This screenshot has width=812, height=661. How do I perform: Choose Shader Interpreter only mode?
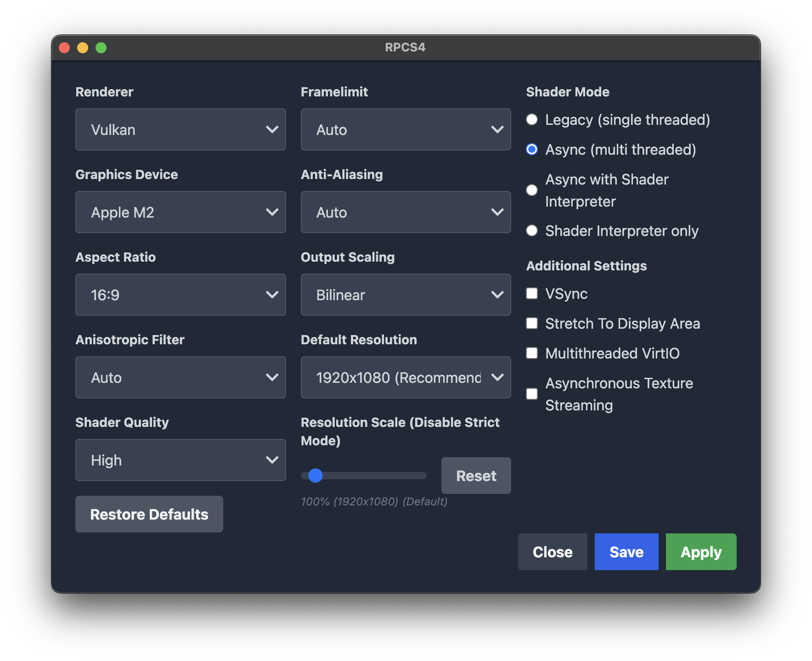(x=532, y=230)
